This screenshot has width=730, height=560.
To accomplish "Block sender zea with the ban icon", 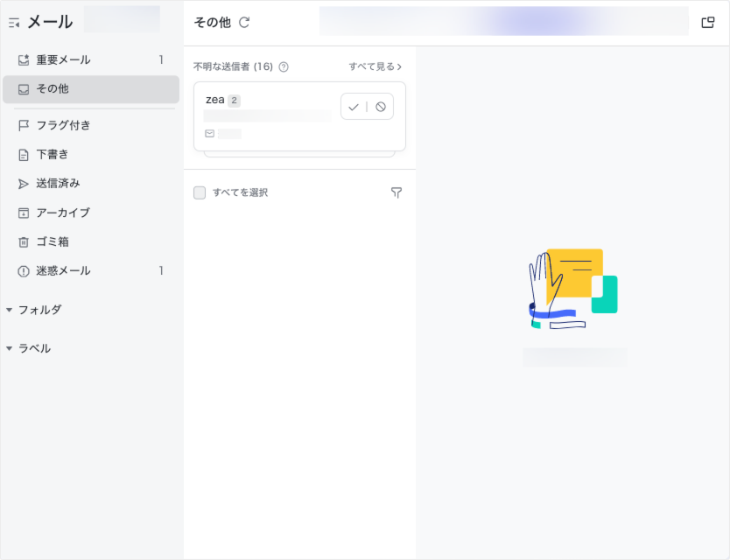I will [381, 107].
